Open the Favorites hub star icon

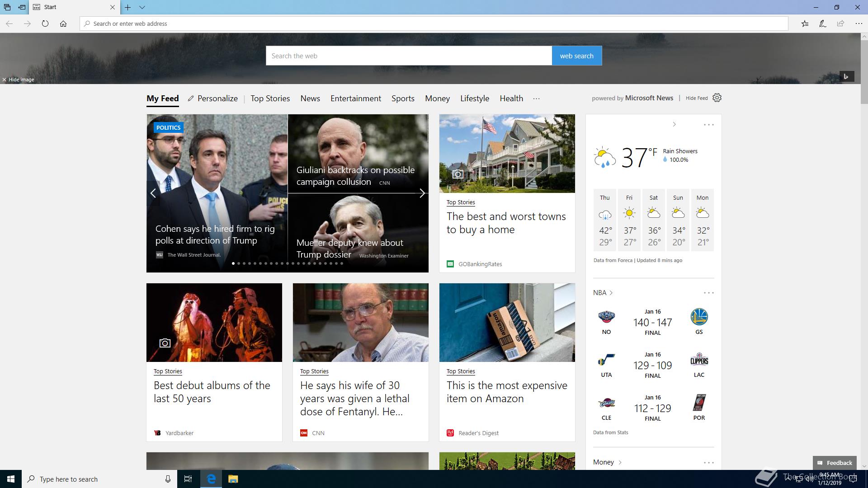805,23
